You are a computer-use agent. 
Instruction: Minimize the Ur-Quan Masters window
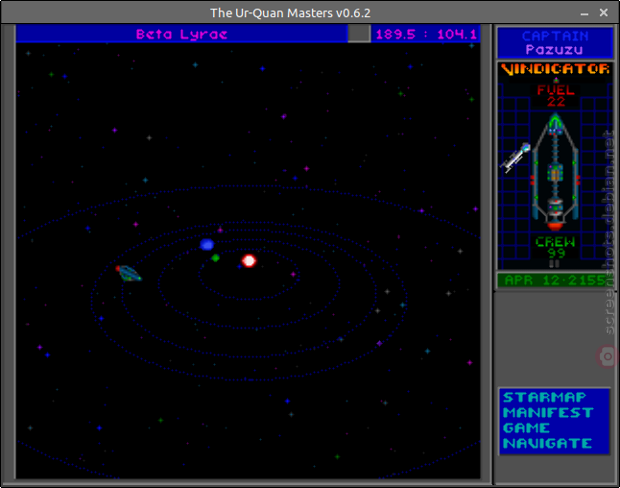[x=584, y=13]
